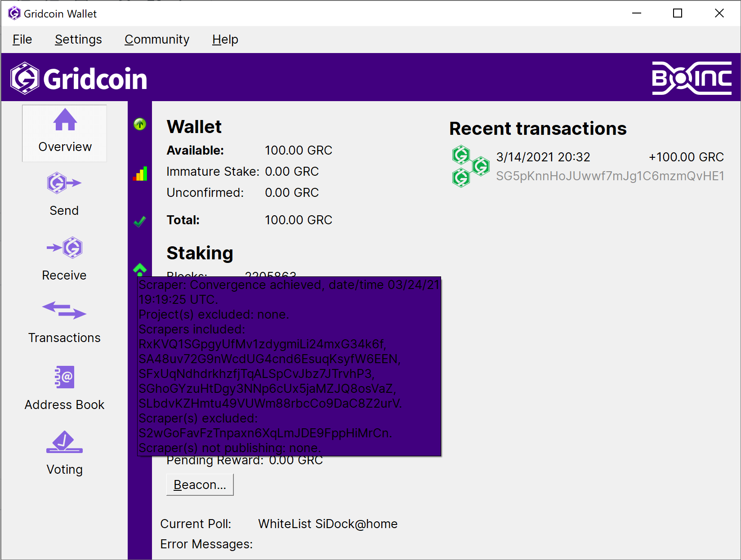This screenshot has height=560, width=741.
Task: Click the network connections bars icon
Action: [x=140, y=173]
